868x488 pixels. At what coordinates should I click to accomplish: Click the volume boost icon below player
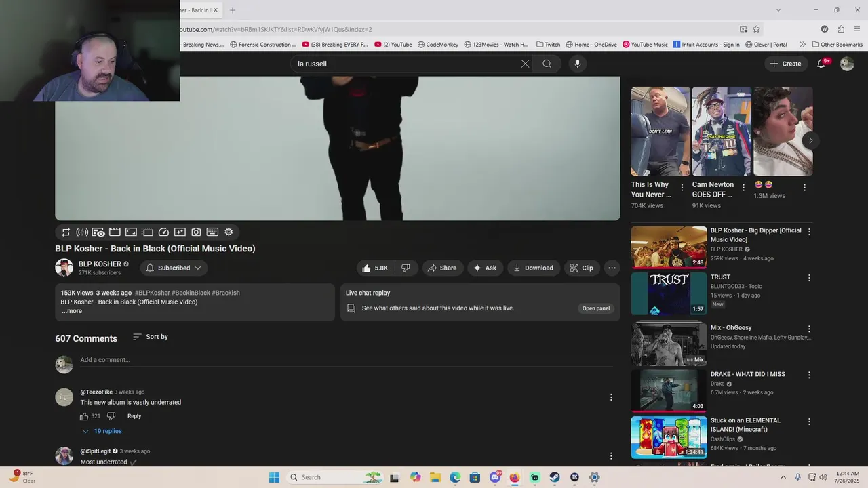(x=82, y=232)
